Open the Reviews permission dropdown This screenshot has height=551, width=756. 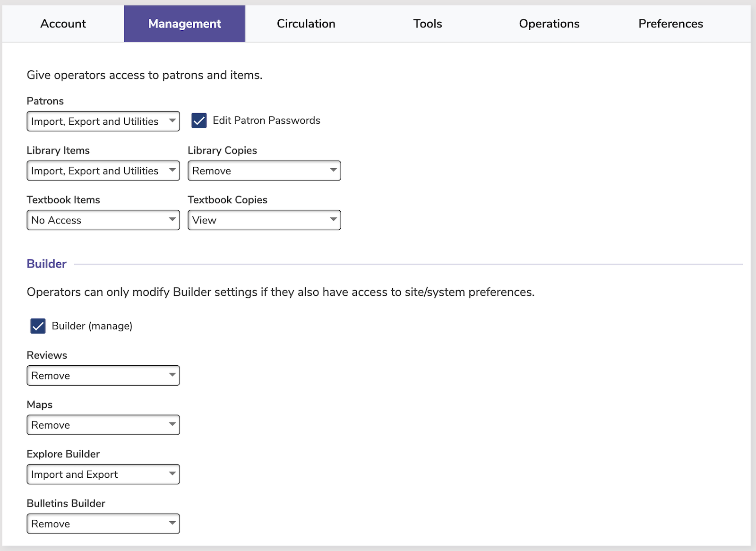point(103,376)
